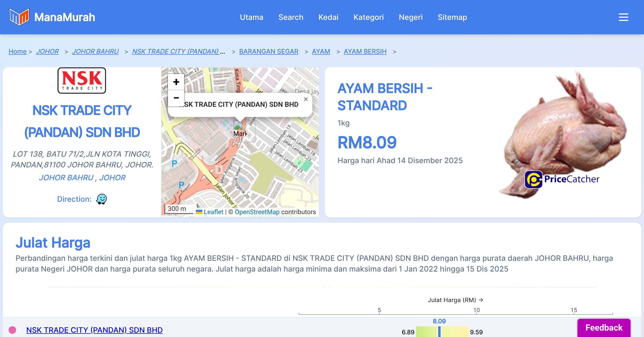Follow the AYAM BERSIH breadcrumb link
Screen dimensions: 644x337
365,51
